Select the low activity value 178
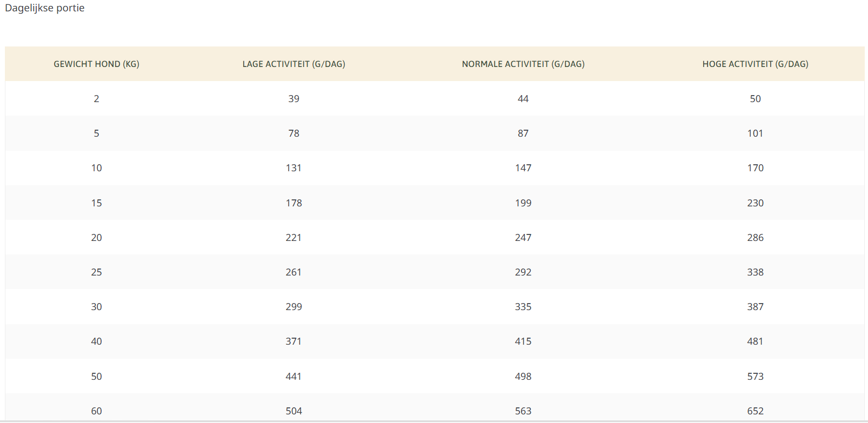868x423 pixels. (293, 203)
